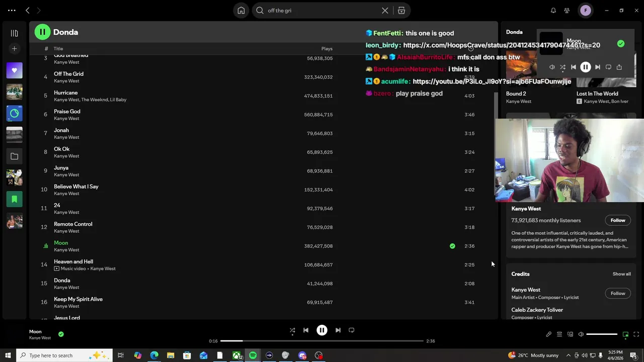Follow Kanye West in Credits section
The width and height of the screenshot is (644, 362).
tap(618, 293)
